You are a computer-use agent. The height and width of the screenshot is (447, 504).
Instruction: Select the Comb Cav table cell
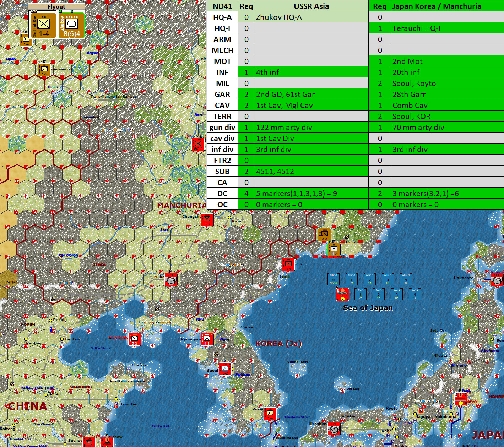(x=448, y=105)
